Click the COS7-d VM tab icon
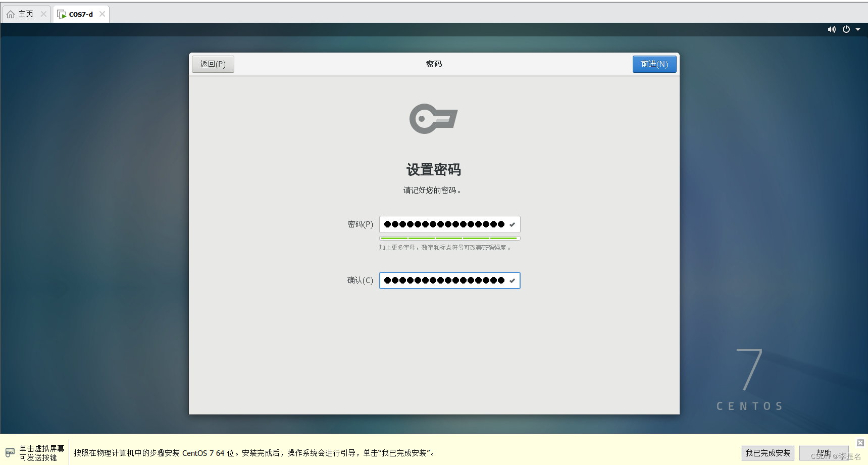This screenshot has width=868, height=465. click(62, 14)
